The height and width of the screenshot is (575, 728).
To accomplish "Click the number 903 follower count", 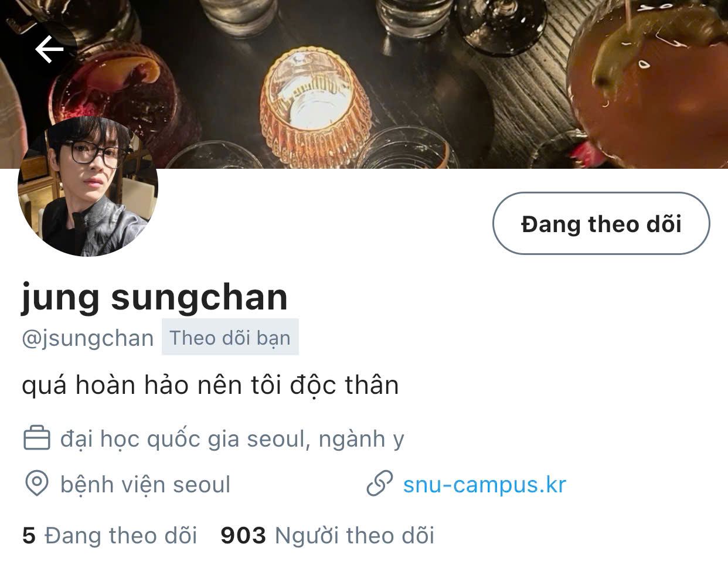I will pyautogui.click(x=243, y=536).
